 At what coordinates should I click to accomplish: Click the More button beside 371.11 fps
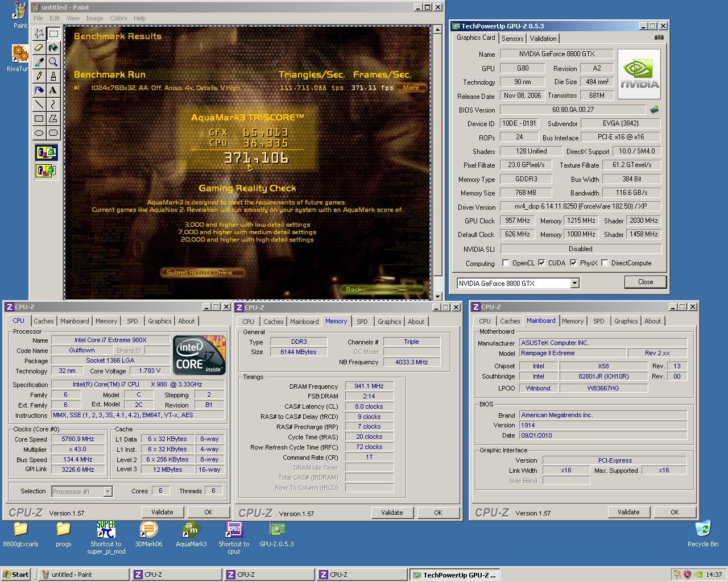point(411,88)
